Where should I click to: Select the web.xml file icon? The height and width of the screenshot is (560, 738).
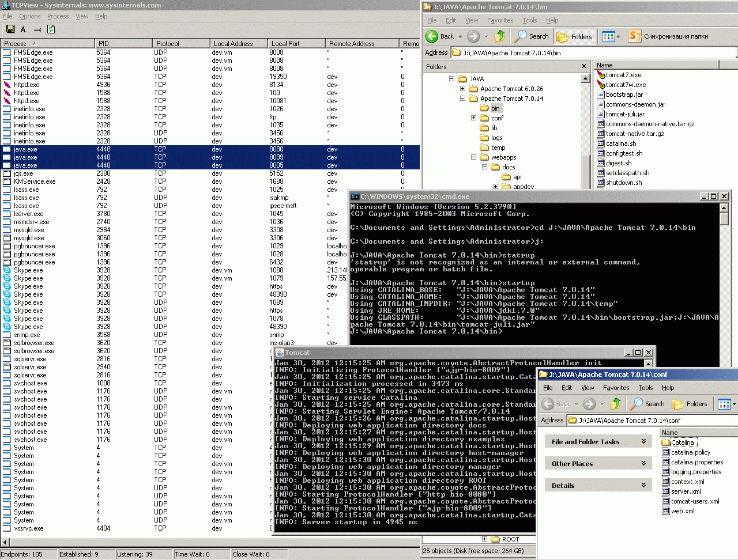click(x=666, y=511)
